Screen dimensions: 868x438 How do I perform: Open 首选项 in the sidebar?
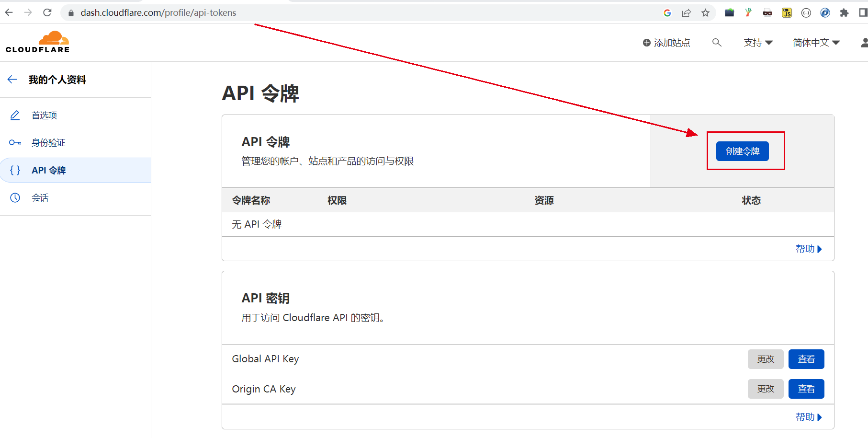[76, 115]
